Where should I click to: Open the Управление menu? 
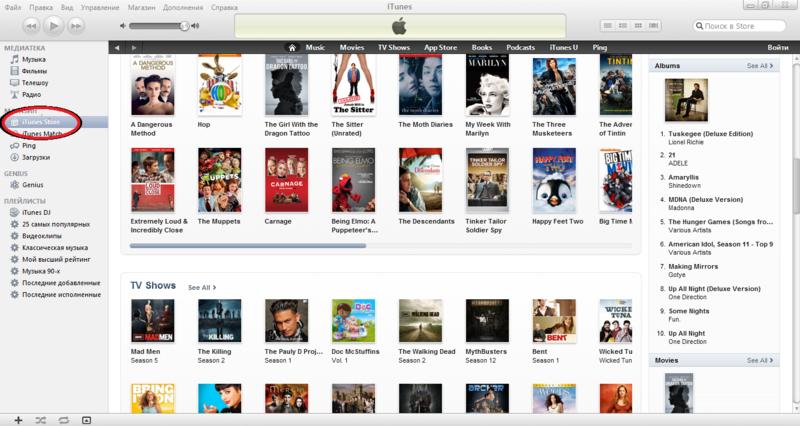pos(100,7)
